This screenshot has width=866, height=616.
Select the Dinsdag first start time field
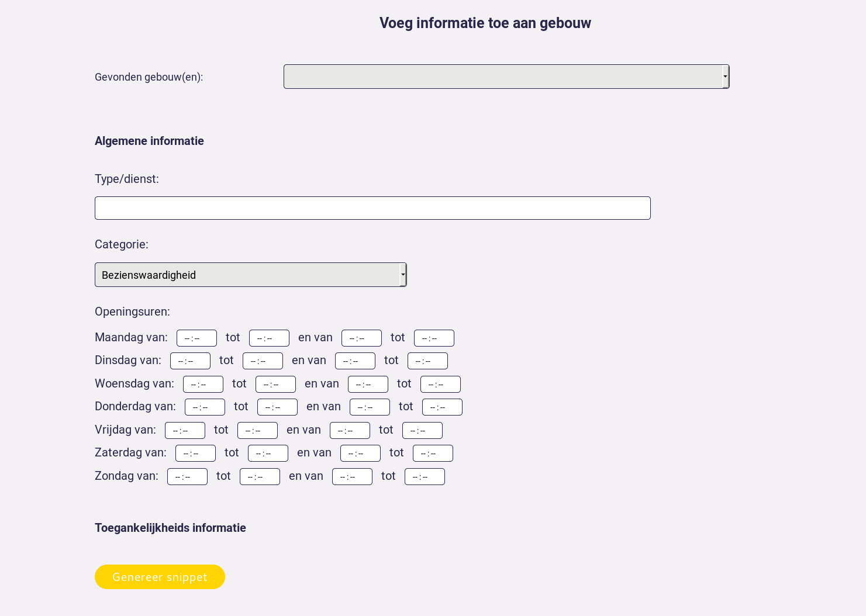[190, 361]
